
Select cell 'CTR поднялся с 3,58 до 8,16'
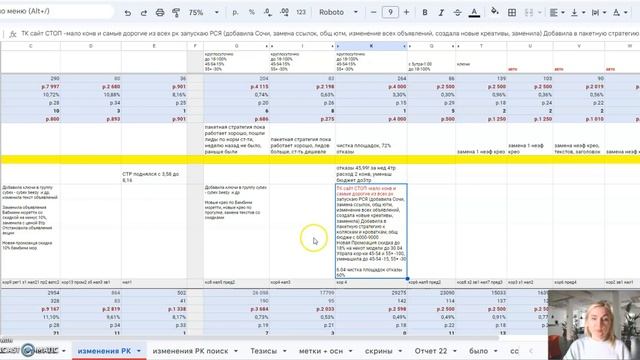(x=154, y=174)
